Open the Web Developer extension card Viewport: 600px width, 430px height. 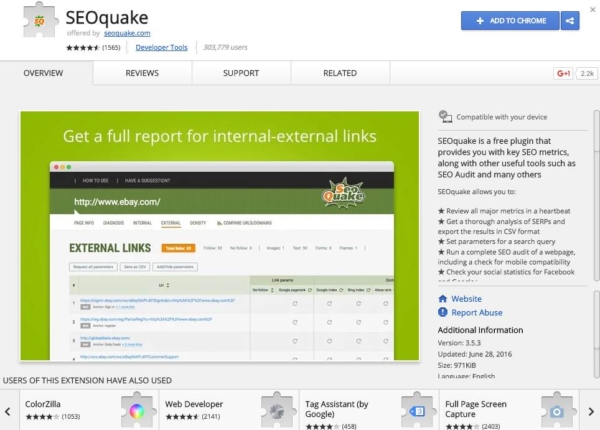[x=229, y=410]
